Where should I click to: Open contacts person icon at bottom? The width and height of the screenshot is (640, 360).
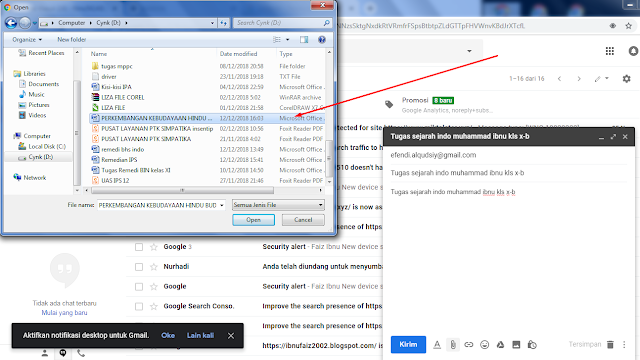(45, 353)
